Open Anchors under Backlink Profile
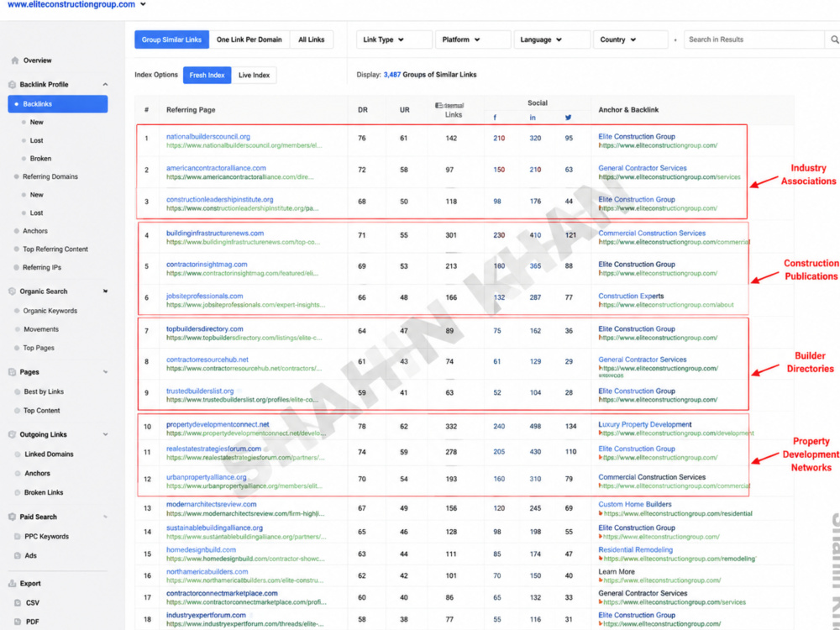Image resolution: width=840 pixels, height=630 pixels. tap(35, 231)
